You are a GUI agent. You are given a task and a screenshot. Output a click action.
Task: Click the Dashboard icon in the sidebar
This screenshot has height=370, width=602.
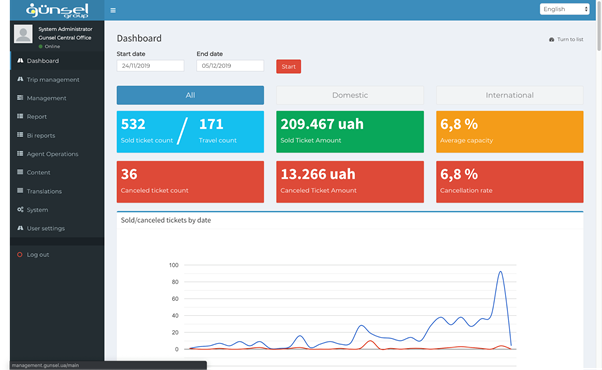pyautogui.click(x=20, y=61)
